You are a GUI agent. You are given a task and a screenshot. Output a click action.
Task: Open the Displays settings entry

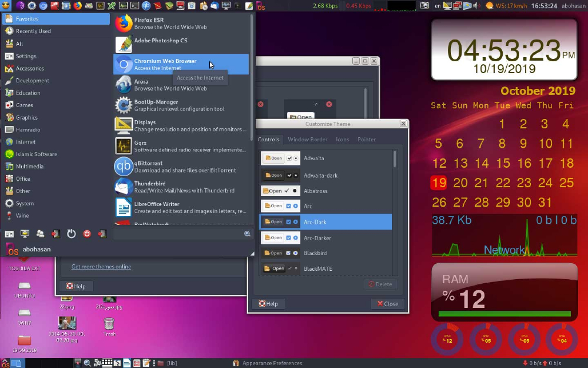[x=181, y=126]
